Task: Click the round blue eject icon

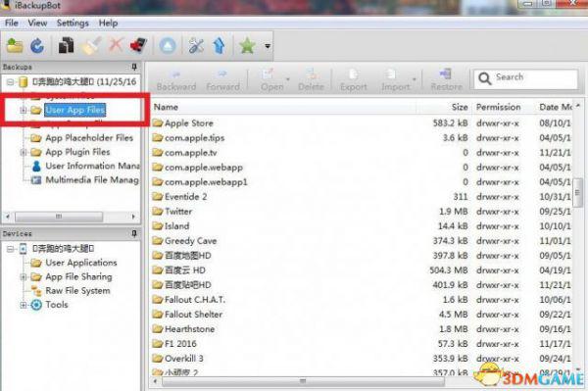Action: (x=168, y=46)
